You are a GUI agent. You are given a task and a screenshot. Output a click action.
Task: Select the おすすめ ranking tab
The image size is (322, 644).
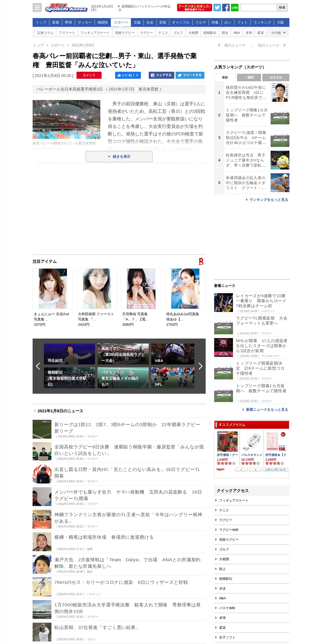(x=276, y=77)
